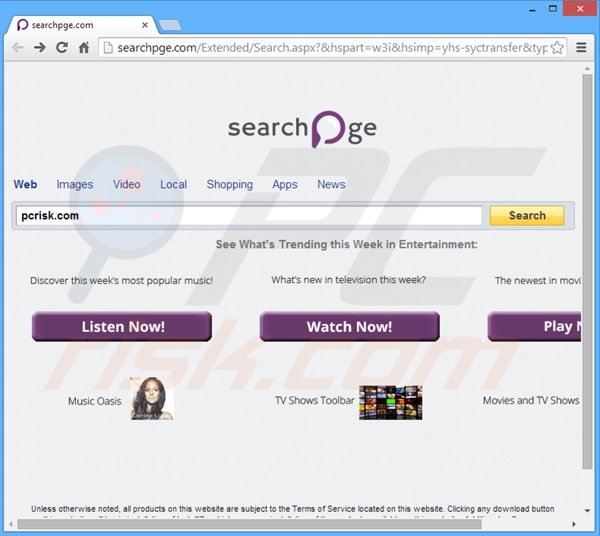Reload the page with the refresh icon
This screenshot has height=536, width=600.
tap(62, 47)
